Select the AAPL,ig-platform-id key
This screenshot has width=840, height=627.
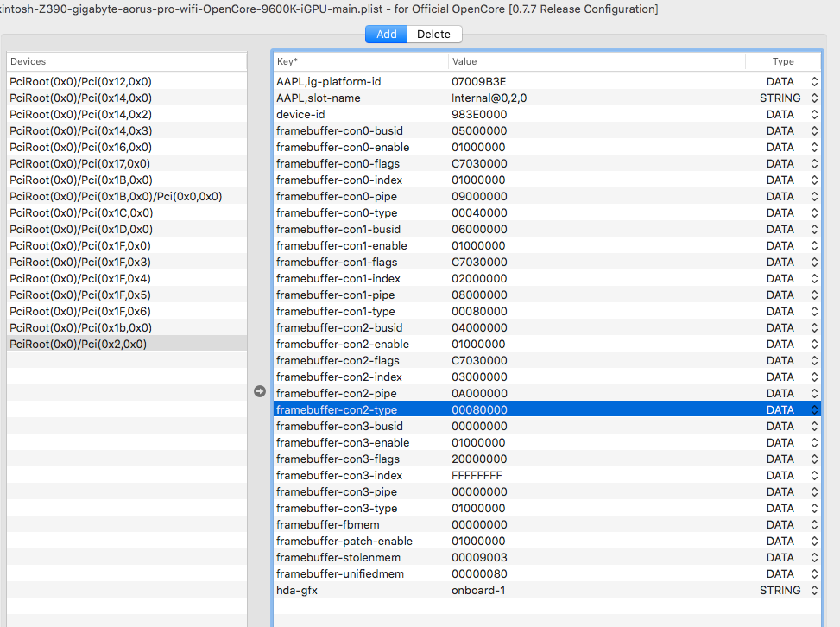tap(328, 81)
